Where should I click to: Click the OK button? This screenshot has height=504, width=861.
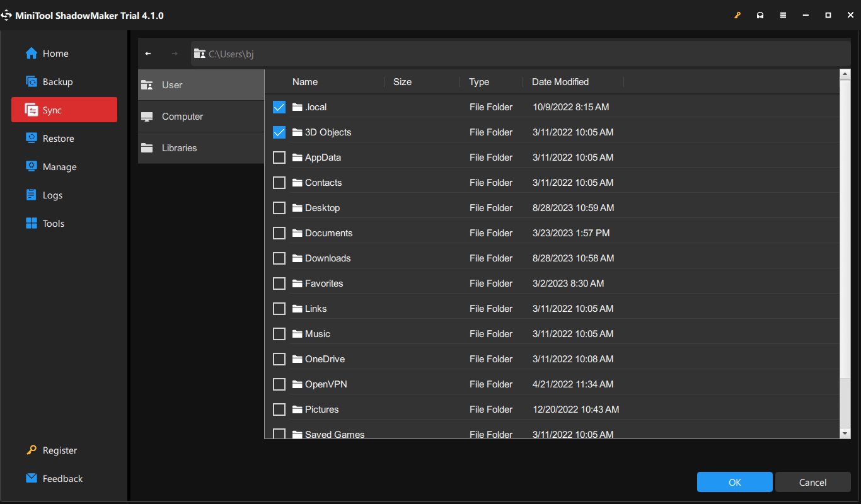coord(734,482)
